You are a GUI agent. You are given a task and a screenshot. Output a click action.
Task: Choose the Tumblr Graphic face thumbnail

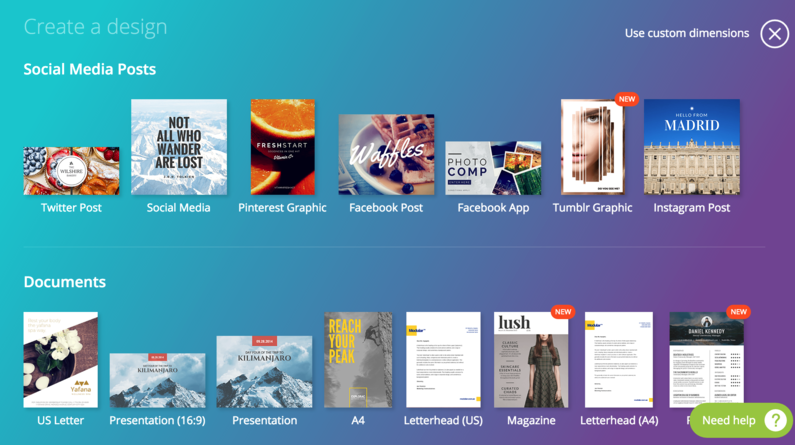tap(592, 147)
